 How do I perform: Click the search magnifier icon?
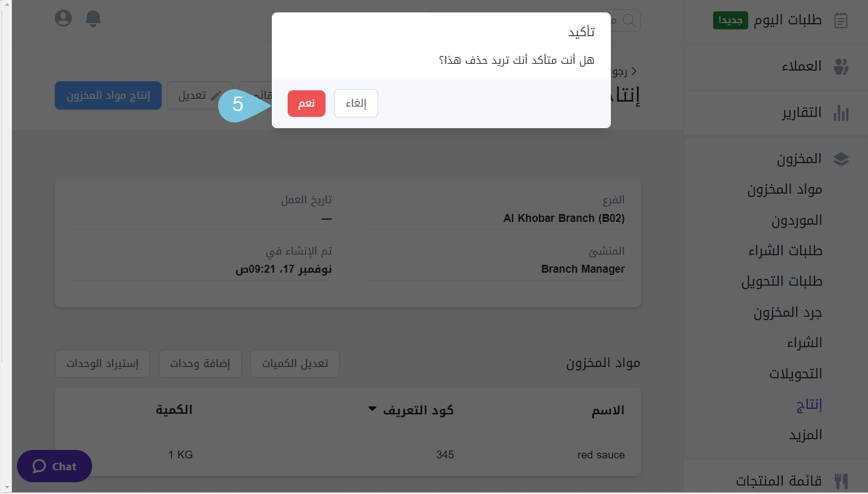point(630,21)
